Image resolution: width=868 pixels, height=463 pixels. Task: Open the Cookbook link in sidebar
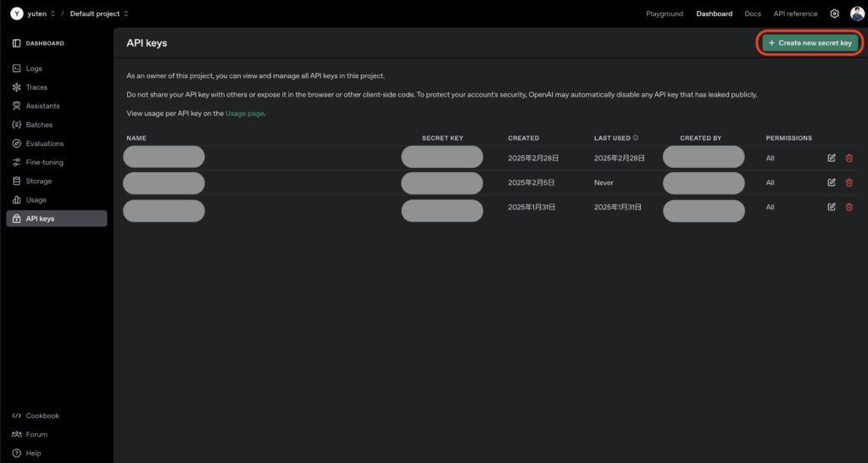click(x=42, y=416)
